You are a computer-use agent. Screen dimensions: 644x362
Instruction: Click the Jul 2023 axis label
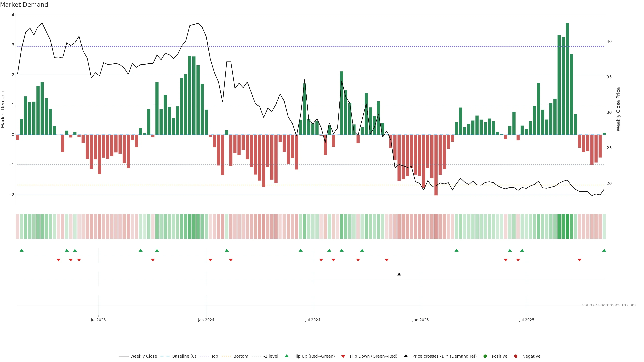[98, 320]
